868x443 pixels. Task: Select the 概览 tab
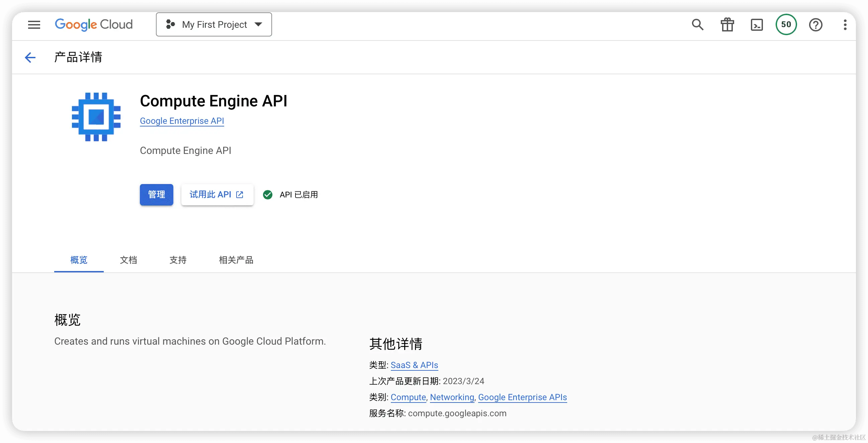coord(79,260)
